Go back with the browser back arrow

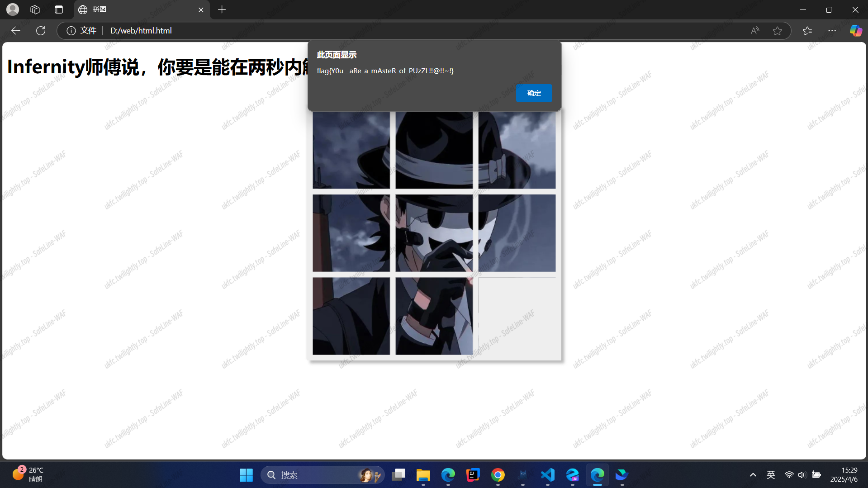tap(16, 31)
